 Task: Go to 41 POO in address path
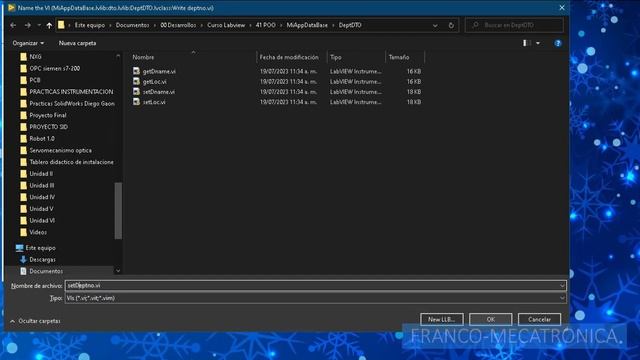(265, 25)
